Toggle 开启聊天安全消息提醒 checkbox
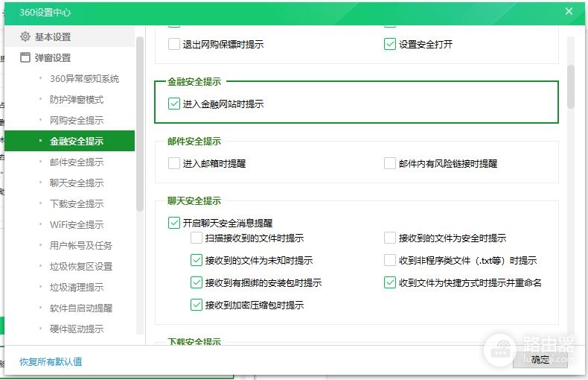This screenshot has height=380, width=588. (x=174, y=223)
